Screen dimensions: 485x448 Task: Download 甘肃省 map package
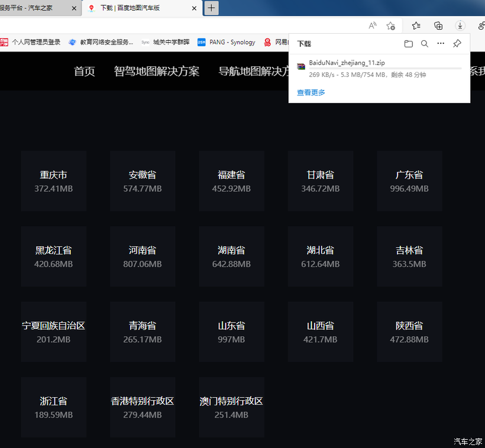[321, 181]
